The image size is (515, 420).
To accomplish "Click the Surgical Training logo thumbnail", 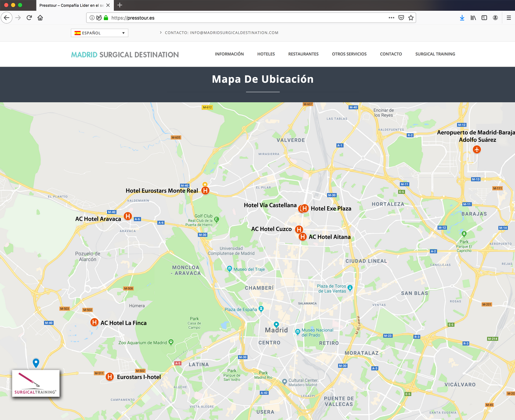I will (36, 383).
